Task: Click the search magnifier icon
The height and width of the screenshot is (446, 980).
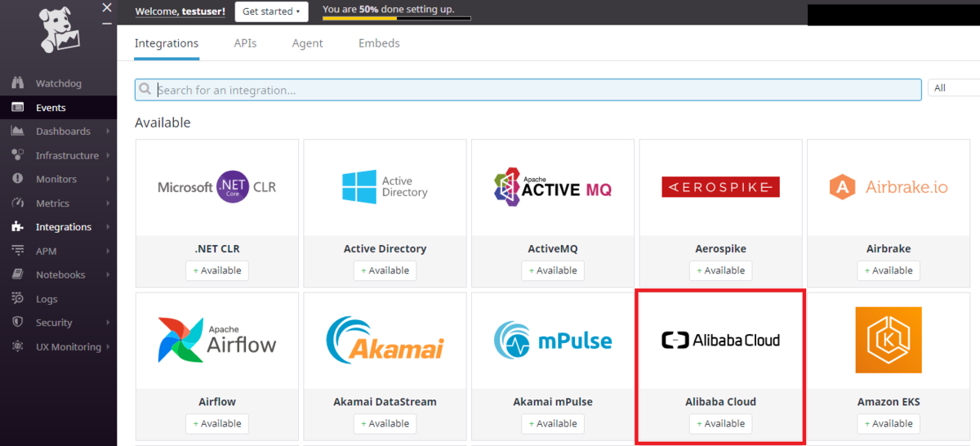Action: pos(145,90)
